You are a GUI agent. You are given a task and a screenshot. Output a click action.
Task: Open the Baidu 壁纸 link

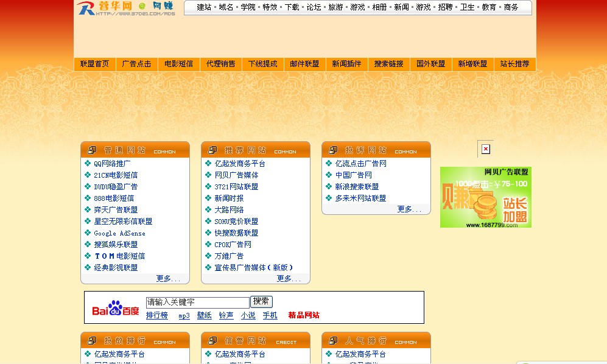coord(204,315)
